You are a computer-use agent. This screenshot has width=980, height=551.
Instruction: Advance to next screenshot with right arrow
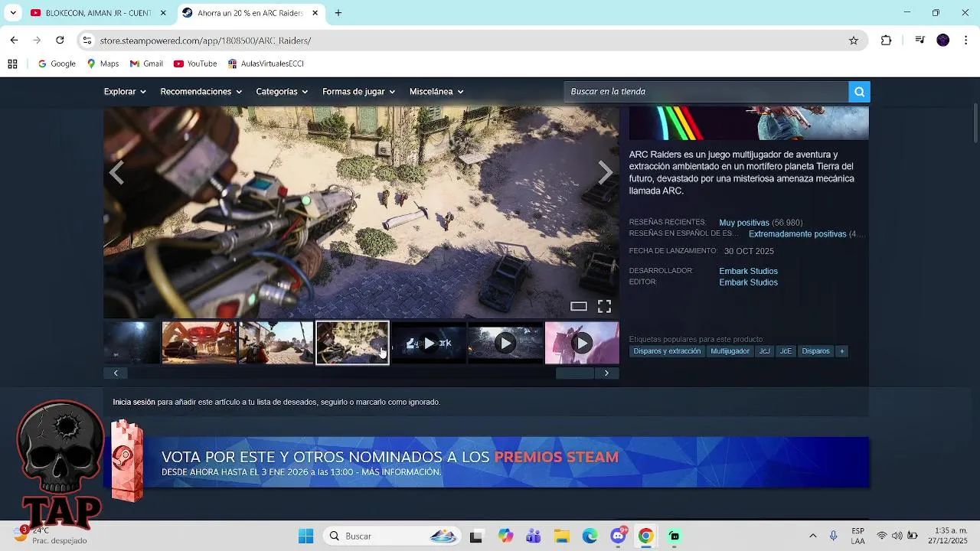pyautogui.click(x=606, y=173)
